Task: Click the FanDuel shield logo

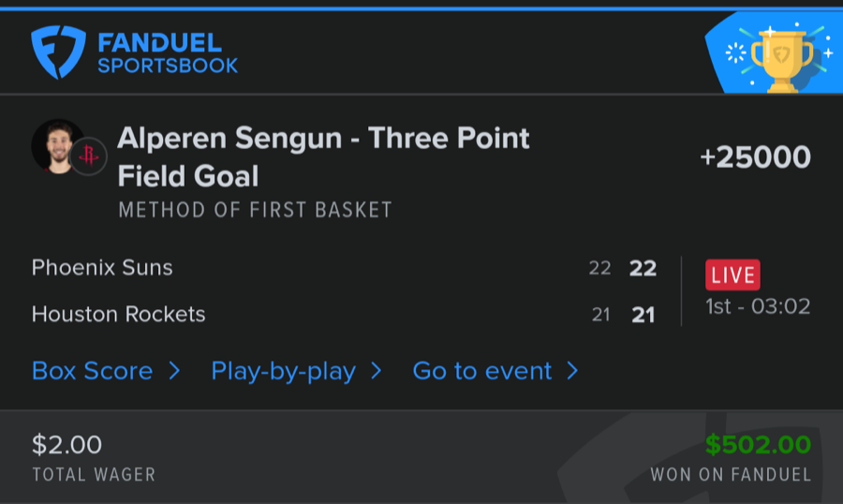Action: coord(58,52)
